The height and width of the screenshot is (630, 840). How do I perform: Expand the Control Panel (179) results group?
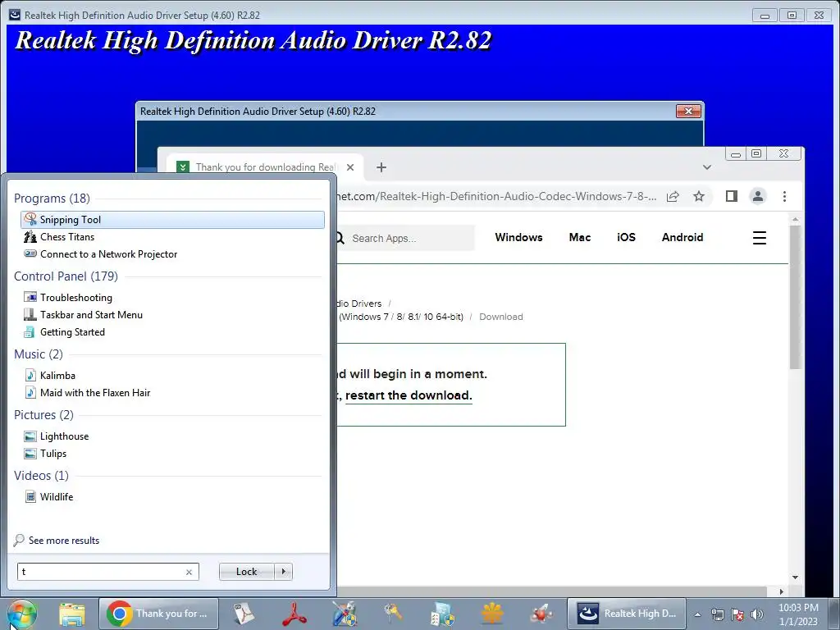(66, 276)
